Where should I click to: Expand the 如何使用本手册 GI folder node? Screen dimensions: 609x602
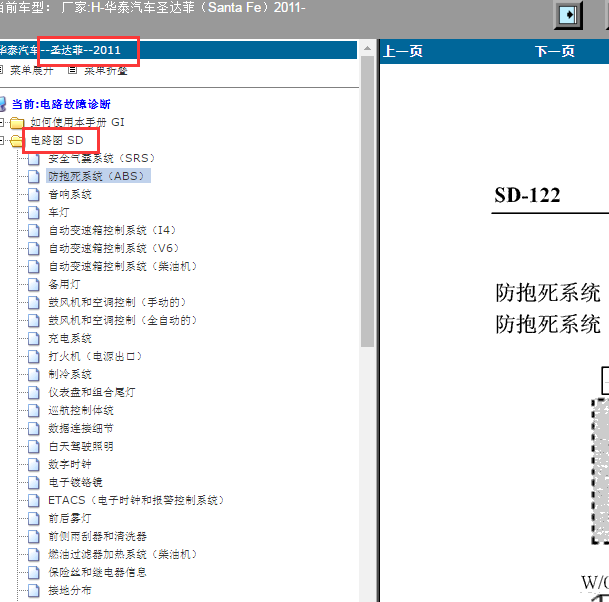2,122
